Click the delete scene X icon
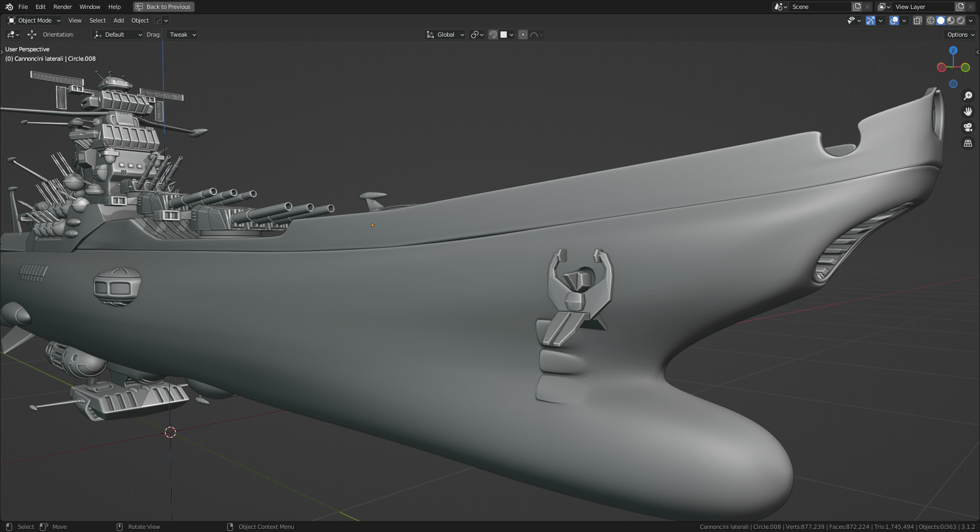The image size is (980, 532). [867, 7]
